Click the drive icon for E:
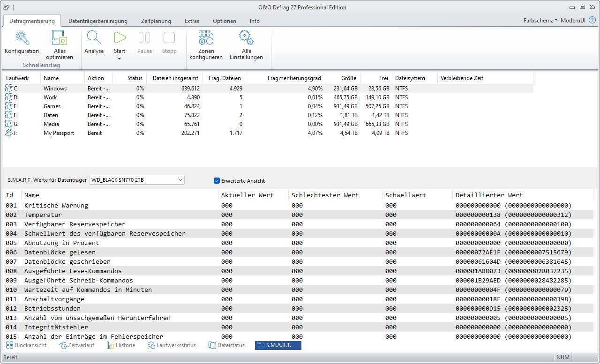 click(x=9, y=106)
